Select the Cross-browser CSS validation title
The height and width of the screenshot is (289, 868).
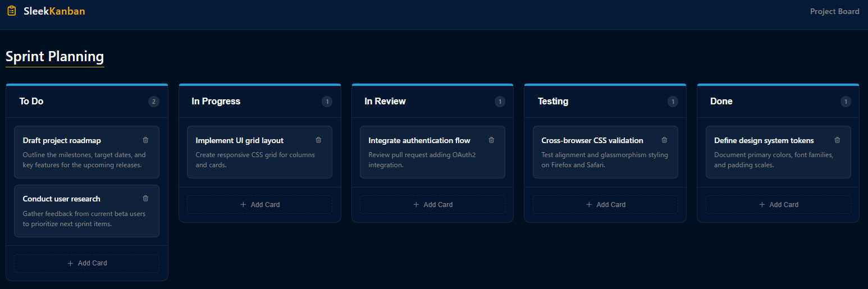(x=592, y=140)
